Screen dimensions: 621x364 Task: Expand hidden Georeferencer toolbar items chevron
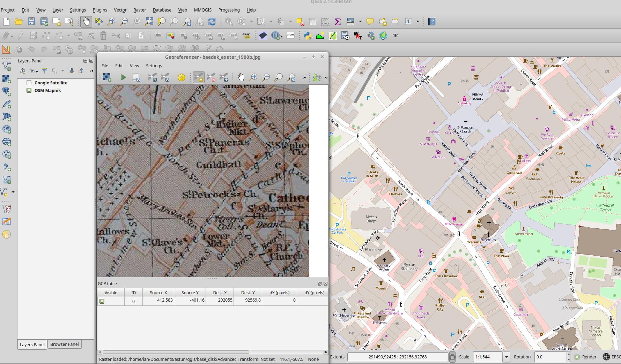304,77
